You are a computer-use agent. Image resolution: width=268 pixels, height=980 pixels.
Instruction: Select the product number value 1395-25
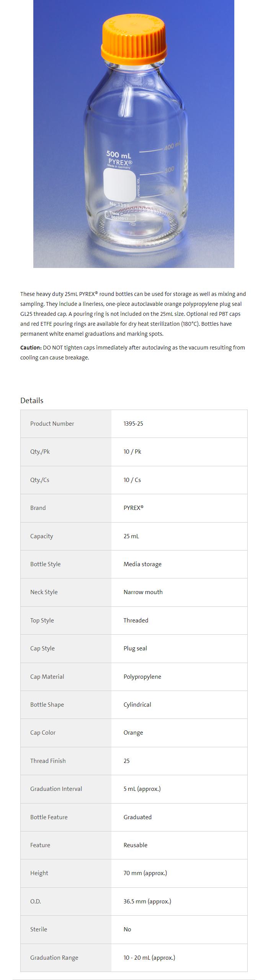[133, 423]
